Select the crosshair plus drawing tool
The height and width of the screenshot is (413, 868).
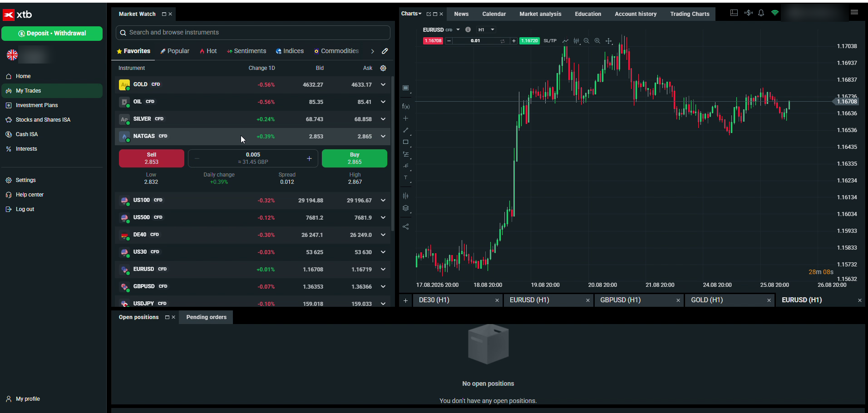click(x=406, y=118)
